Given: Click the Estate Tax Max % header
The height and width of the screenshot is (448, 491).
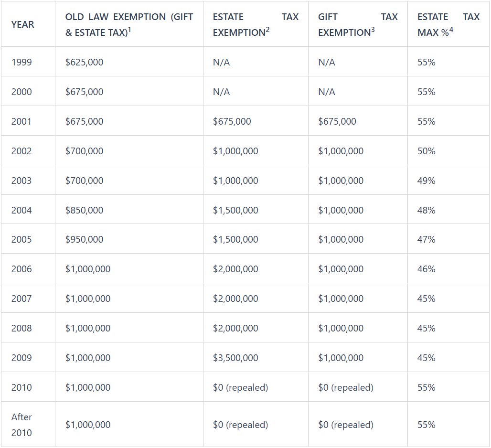Looking at the screenshot, I should [448, 24].
